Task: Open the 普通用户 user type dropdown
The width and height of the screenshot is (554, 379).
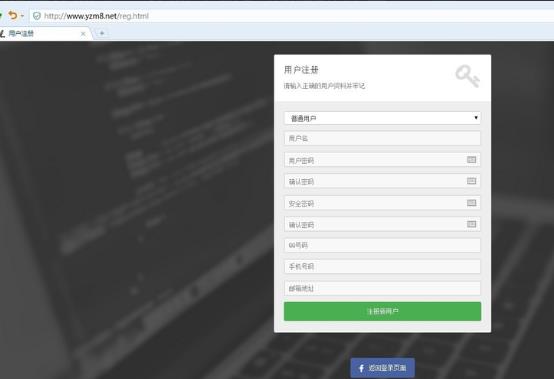Action: coord(382,118)
